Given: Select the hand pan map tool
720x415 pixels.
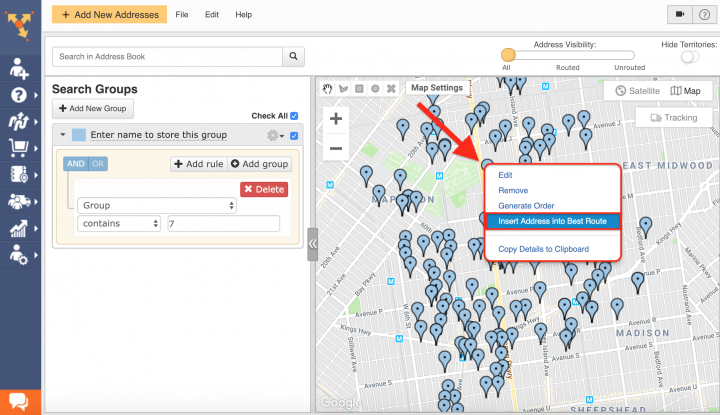Looking at the screenshot, I should [327, 89].
